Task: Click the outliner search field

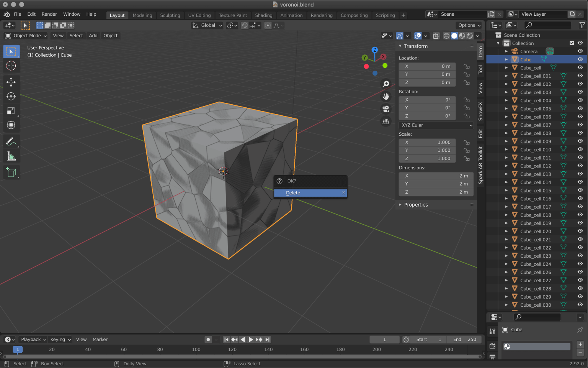Action: click(x=547, y=25)
